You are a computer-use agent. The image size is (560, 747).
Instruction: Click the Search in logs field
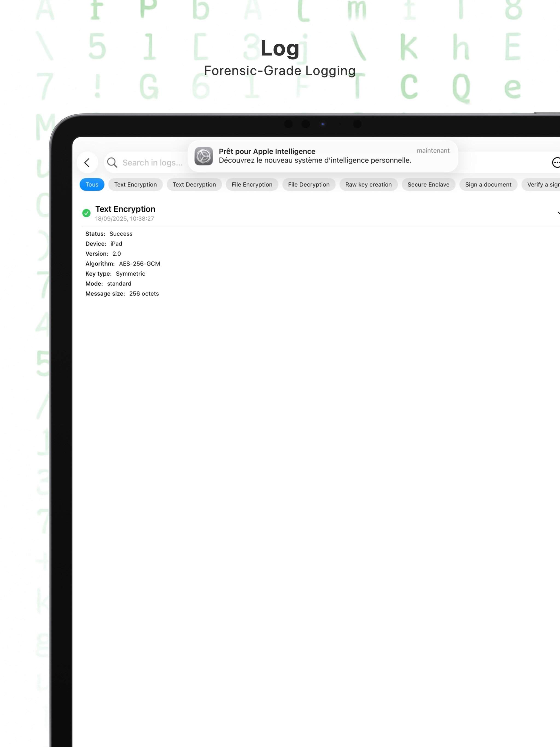[x=152, y=163]
